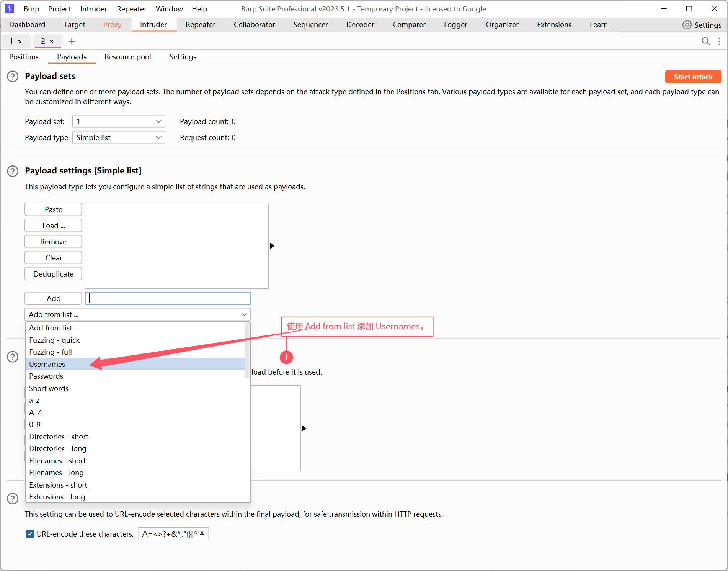Click the Paste button
Image resolution: width=728 pixels, height=571 pixels.
click(53, 209)
